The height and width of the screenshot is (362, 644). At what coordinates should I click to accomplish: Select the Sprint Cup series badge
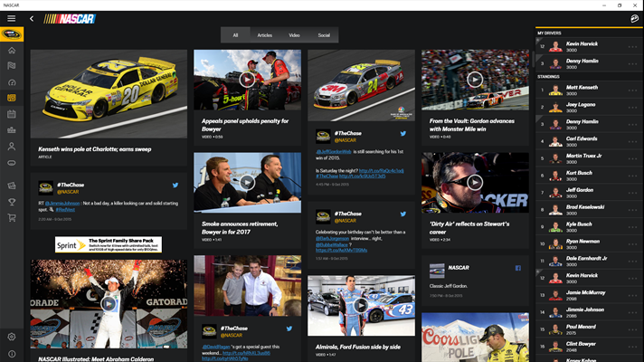coord(12,34)
